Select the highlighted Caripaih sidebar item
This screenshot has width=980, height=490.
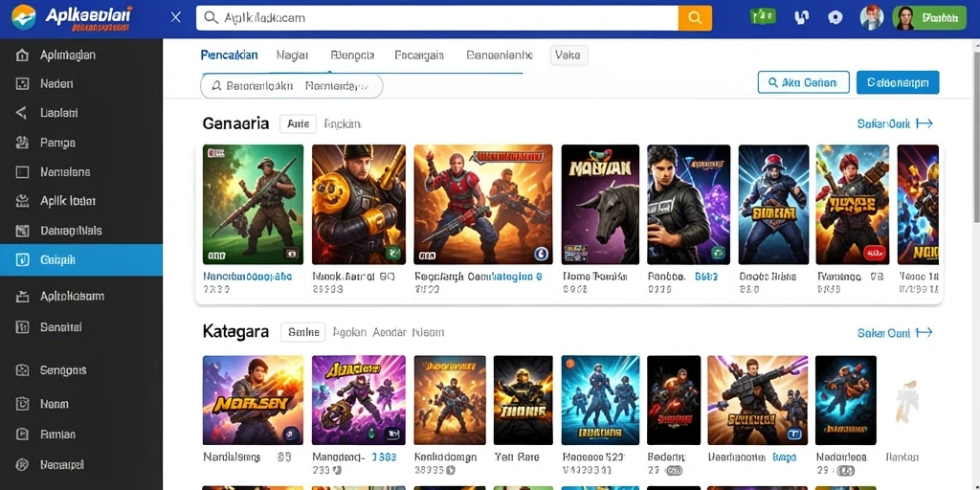pyautogui.click(x=81, y=260)
